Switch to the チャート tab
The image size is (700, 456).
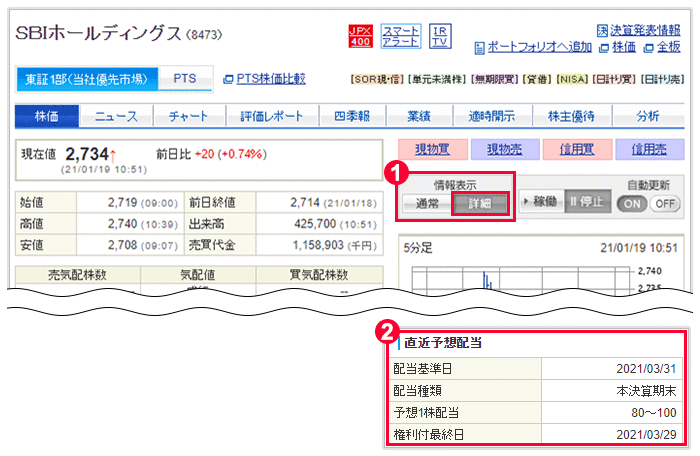tap(189, 117)
